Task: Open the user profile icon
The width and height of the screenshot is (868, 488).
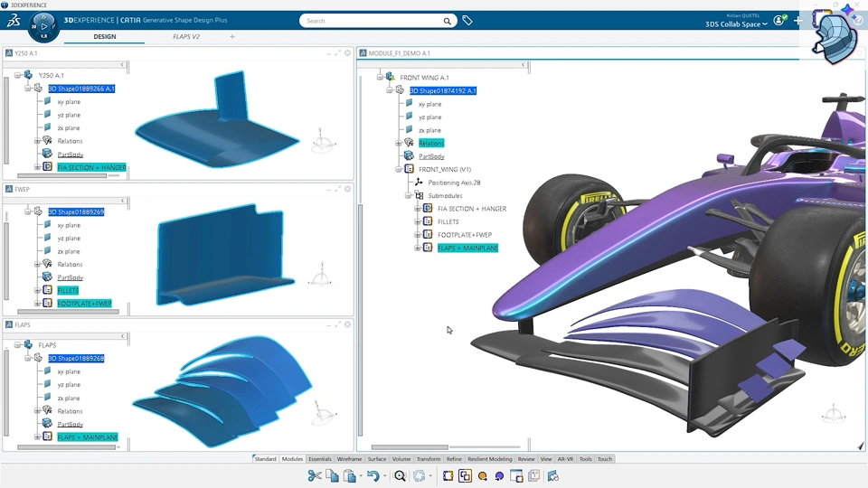Action: click(779, 21)
